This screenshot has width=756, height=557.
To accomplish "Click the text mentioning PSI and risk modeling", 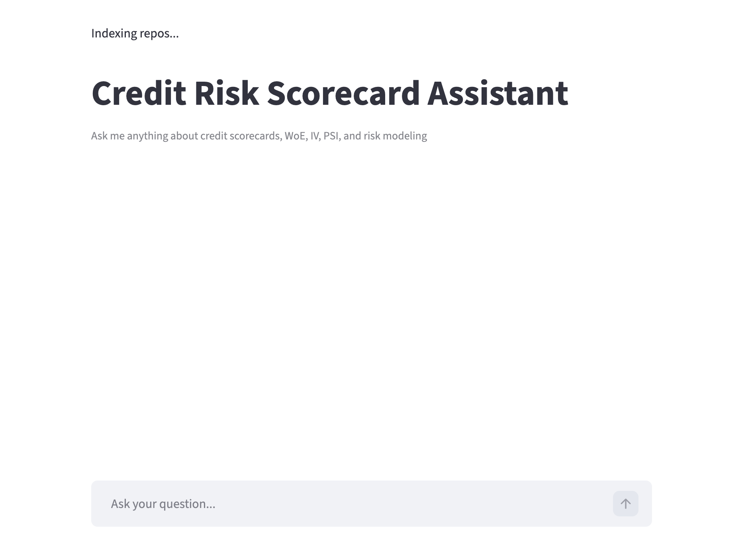I will pyautogui.click(x=259, y=135).
